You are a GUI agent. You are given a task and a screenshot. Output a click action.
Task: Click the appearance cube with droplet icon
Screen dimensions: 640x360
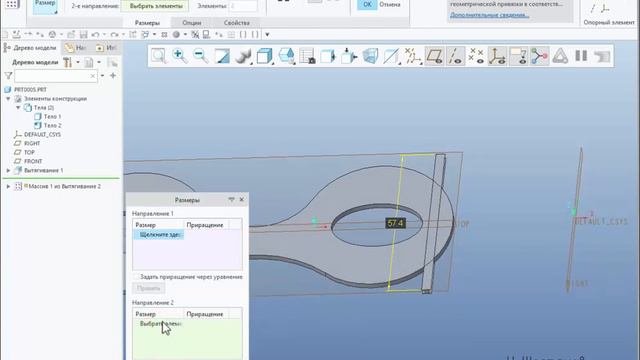pyautogui.click(x=286, y=56)
